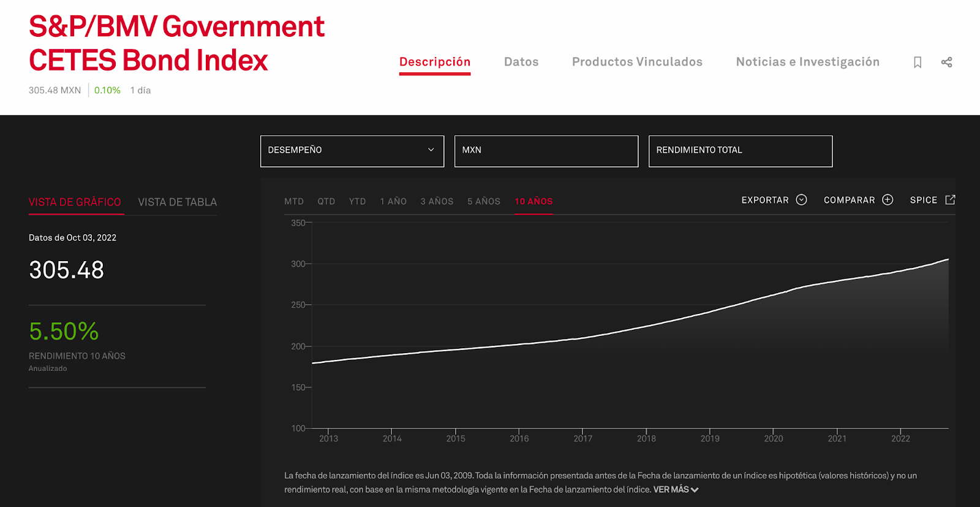Image resolution: width=980 pixels, height=507 pixels.
Task: Switch to the Descripción tab
Action: click(435, 62)
